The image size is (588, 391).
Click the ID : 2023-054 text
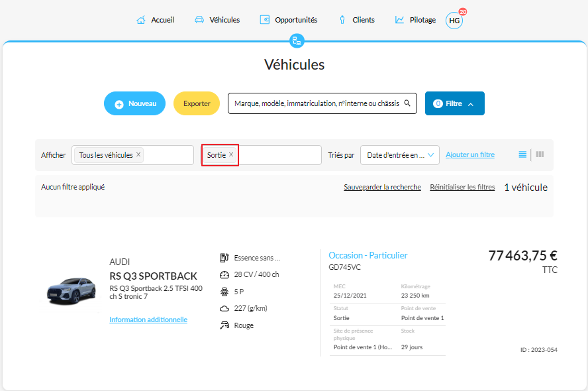point(539,350)
